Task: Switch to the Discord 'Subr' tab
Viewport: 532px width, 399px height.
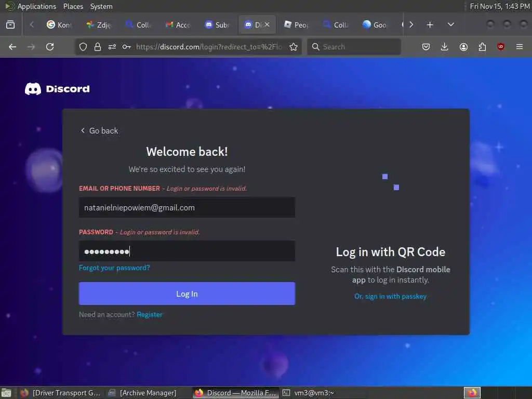Action: point(217,25)
